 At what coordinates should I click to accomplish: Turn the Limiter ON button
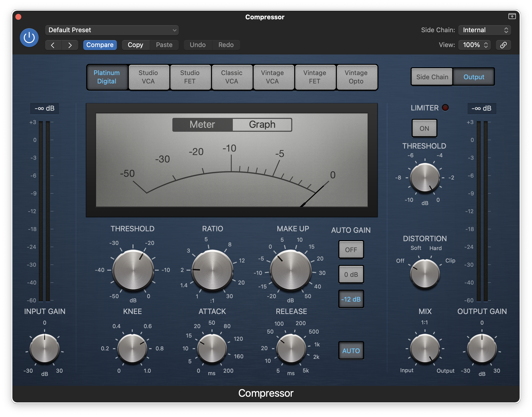(x=424, y=129)
